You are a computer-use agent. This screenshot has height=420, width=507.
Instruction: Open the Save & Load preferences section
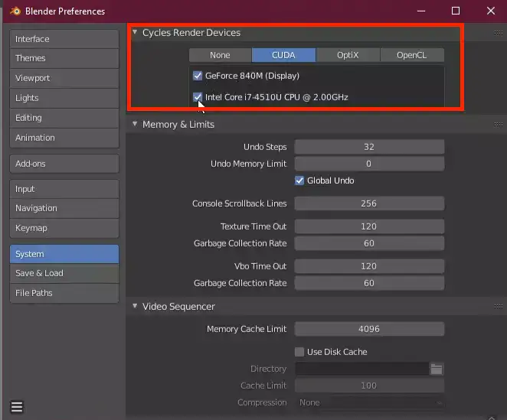[x=64, y=273]
